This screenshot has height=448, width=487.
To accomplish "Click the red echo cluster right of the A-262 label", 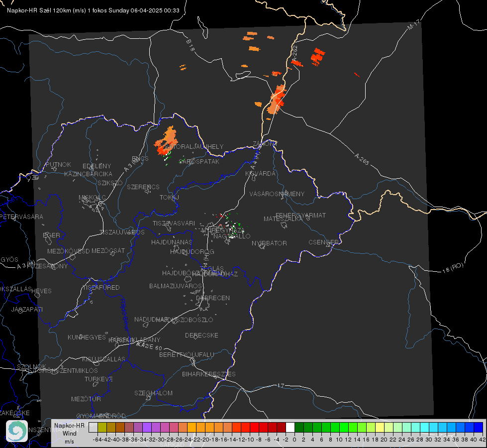I will pyautogui.click(x=318, y=57).
